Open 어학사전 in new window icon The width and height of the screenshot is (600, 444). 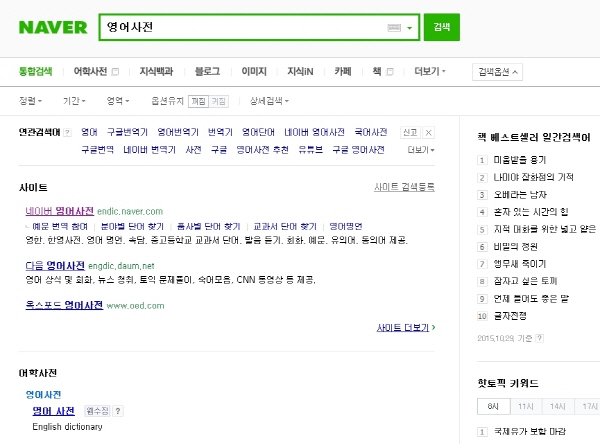(115, 72)
